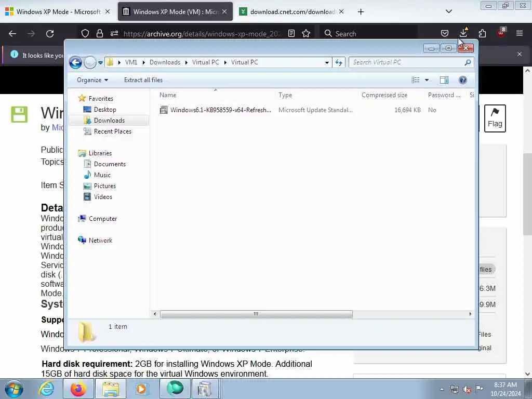This screenshot has width=532, height=399.
Task: Close the download.cnet.com tab
Action: coord(341,12)
